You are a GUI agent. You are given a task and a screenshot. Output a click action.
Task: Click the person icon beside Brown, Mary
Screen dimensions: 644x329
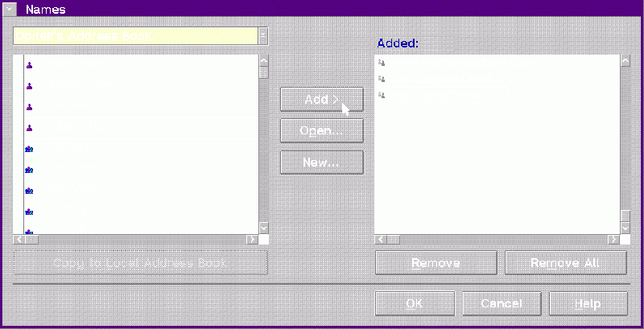29,65
